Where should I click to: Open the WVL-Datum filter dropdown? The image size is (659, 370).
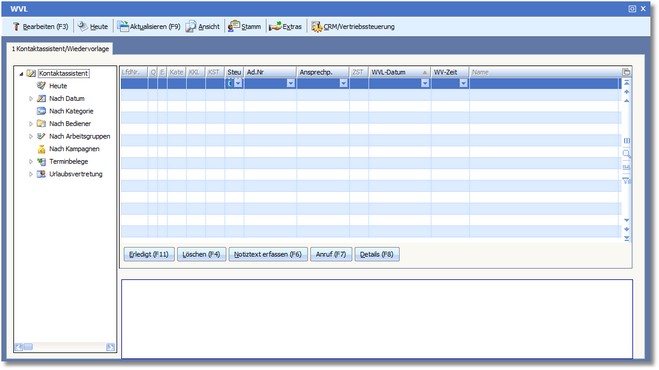click(x=425, y=83)
